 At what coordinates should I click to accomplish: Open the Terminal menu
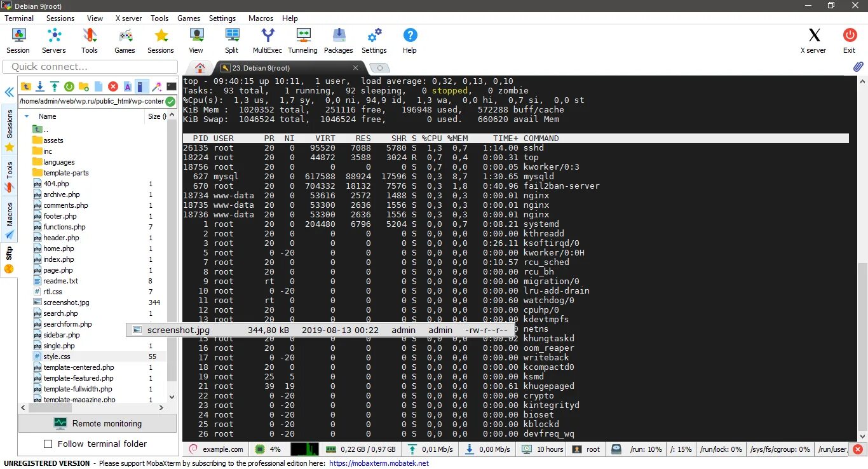point(19,18)
